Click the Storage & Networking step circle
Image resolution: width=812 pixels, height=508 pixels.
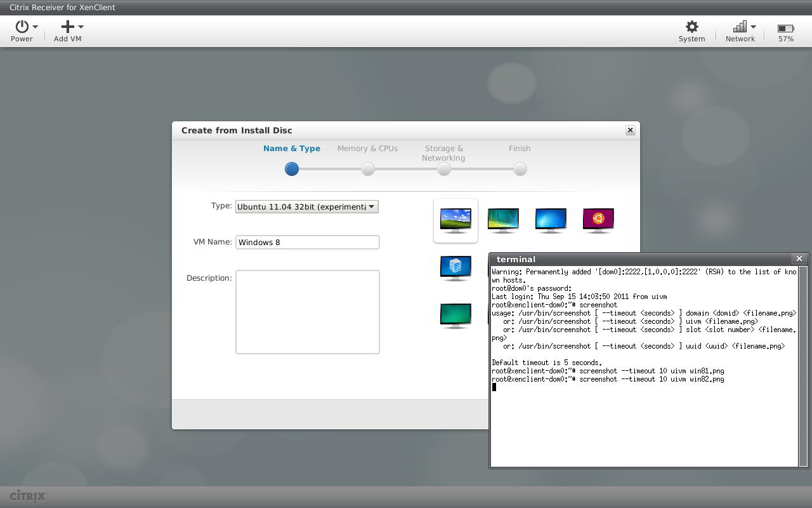444,169
